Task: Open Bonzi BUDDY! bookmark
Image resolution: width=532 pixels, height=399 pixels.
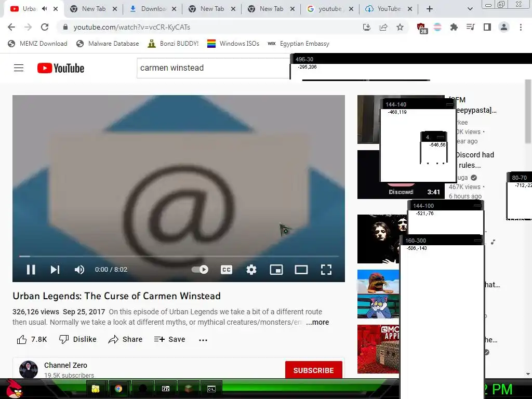Action: click(173, 44)
